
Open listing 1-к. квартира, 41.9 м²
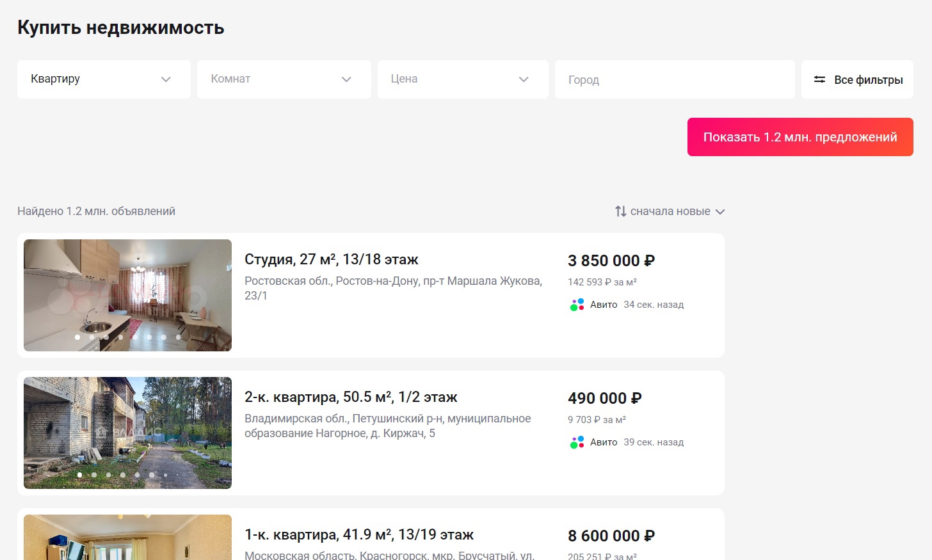(359, 534)
